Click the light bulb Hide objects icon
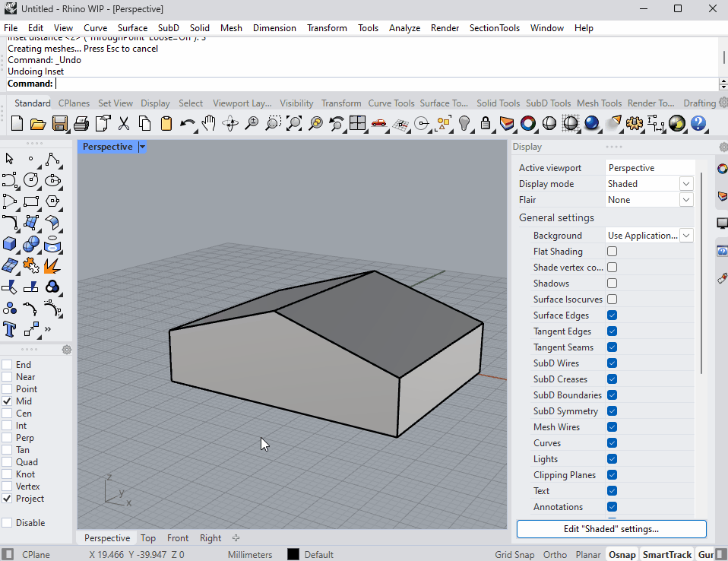 pyautogui.click(x=464, y=124)
